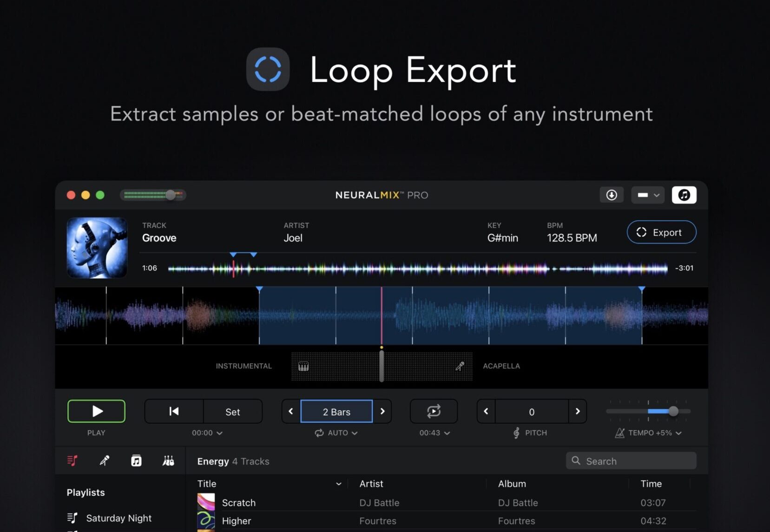Select the instruments icon in the sidebar

click(168, 460)
